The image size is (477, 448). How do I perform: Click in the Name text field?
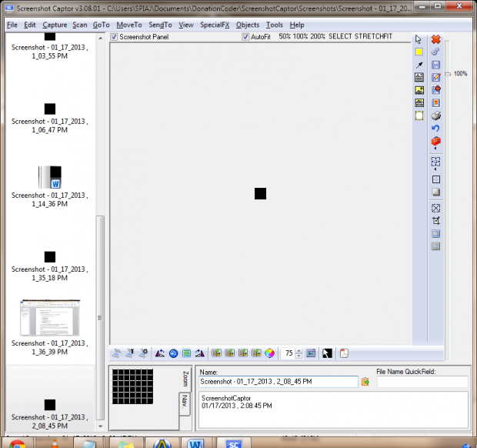pos(279,382)
